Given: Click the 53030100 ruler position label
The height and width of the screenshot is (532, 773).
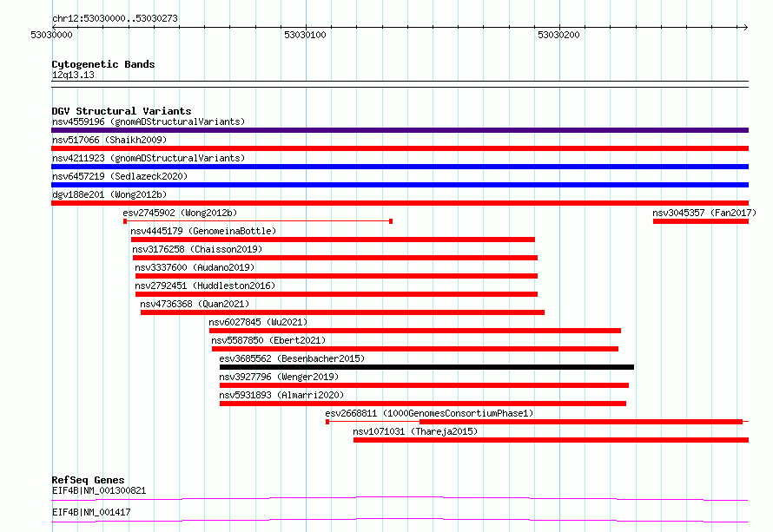Looking at the screenshot, I should [305, 35].
